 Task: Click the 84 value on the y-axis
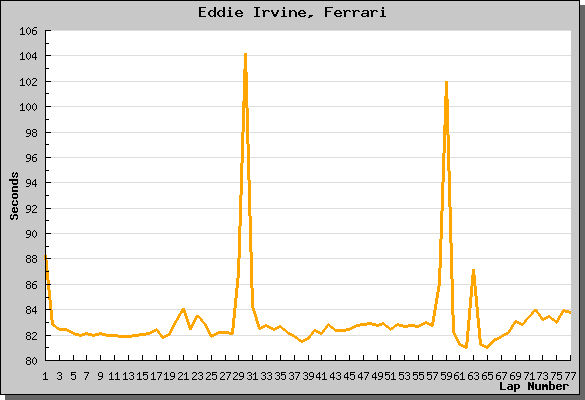pyautogui.click(x=32, y=310)
